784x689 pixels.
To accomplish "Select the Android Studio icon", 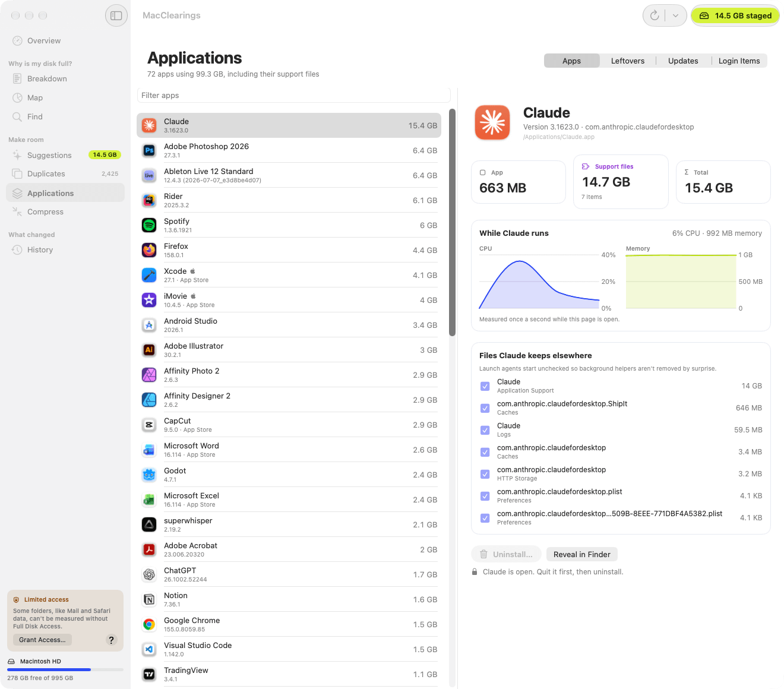I will [x=149, y=325].
